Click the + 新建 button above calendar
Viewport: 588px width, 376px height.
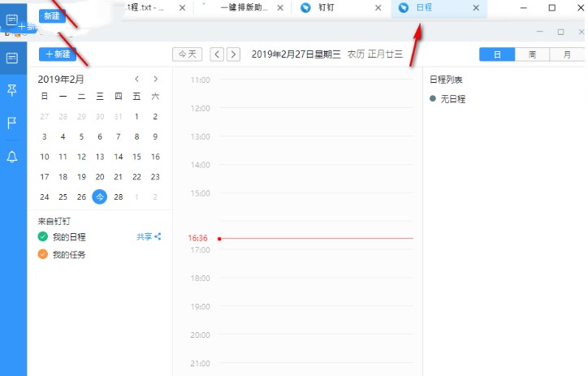(x=58, y=54)
